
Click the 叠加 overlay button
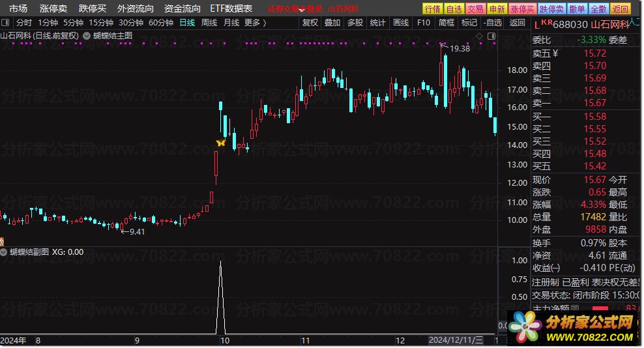pos(332,23)
